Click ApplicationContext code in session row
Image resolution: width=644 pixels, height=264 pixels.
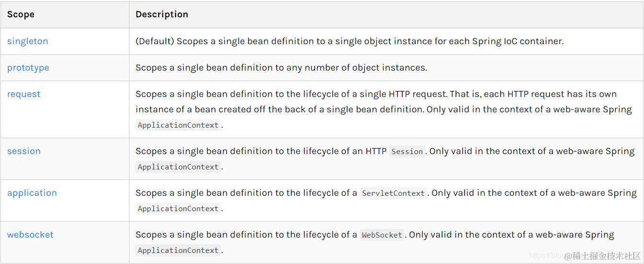click(x=178, y=167)
